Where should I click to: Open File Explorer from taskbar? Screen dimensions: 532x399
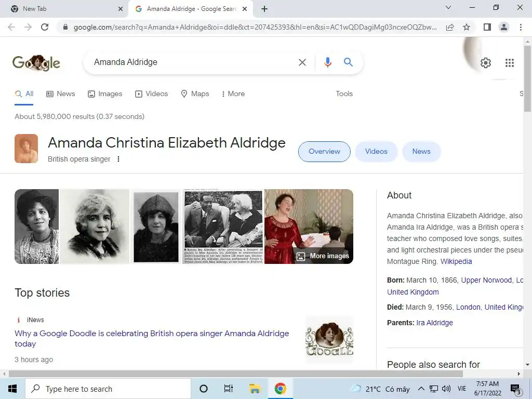click(x=255, y=389)
